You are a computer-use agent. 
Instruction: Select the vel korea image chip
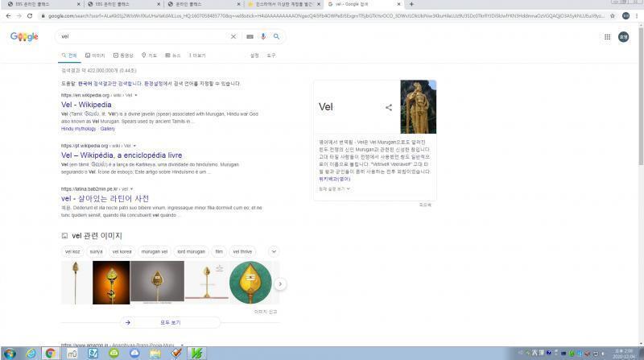pyautogui.click(x=122, y=251)
